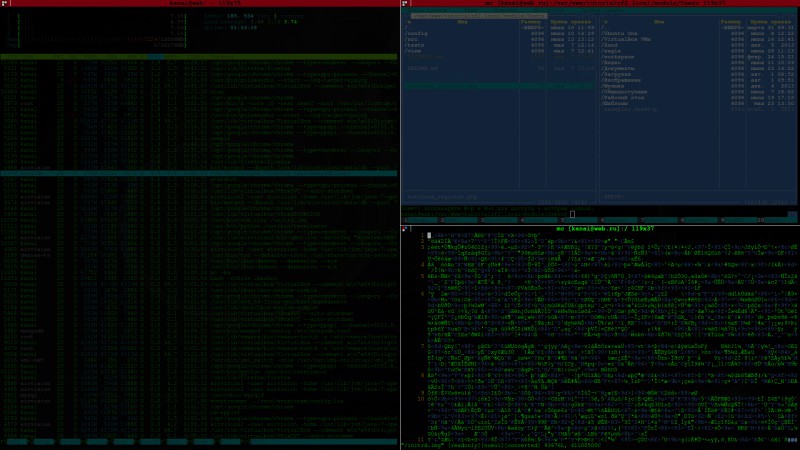Image resolution: width=800 pixels, height=450 pixels.
Task: Sort left mc panel by the Размер column header
Action: [531, 22]
